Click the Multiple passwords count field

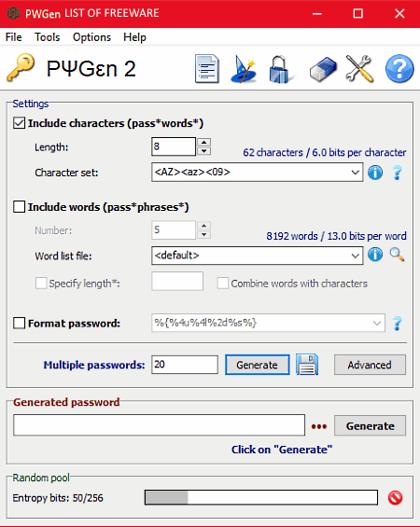point(185,365)
